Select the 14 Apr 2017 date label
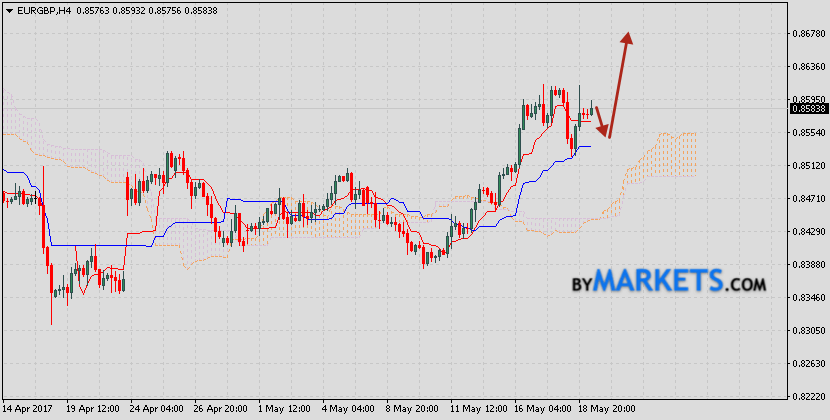 (x=28, y=409)
